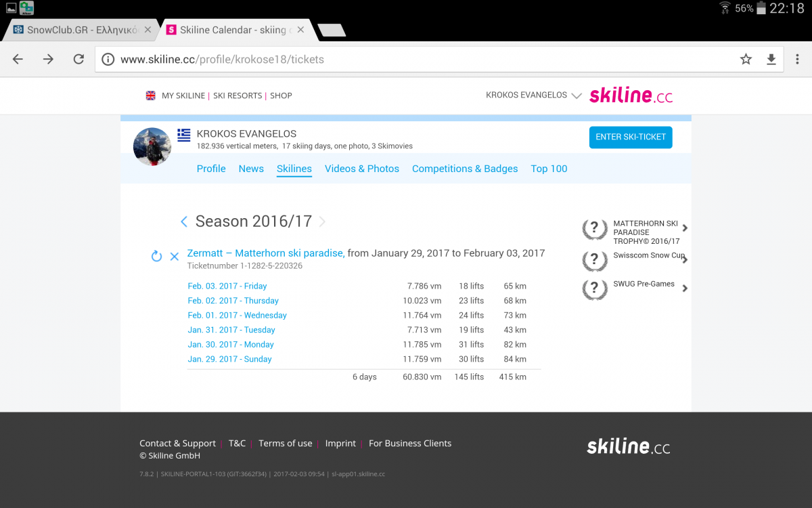Select the Season 2016/17 heading
The height and width of the screenshot is (508, 812).
point(254,221)
